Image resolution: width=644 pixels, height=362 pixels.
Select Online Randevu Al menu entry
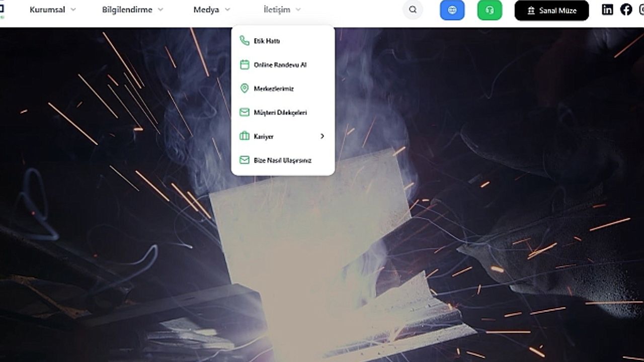pos(280,65)
